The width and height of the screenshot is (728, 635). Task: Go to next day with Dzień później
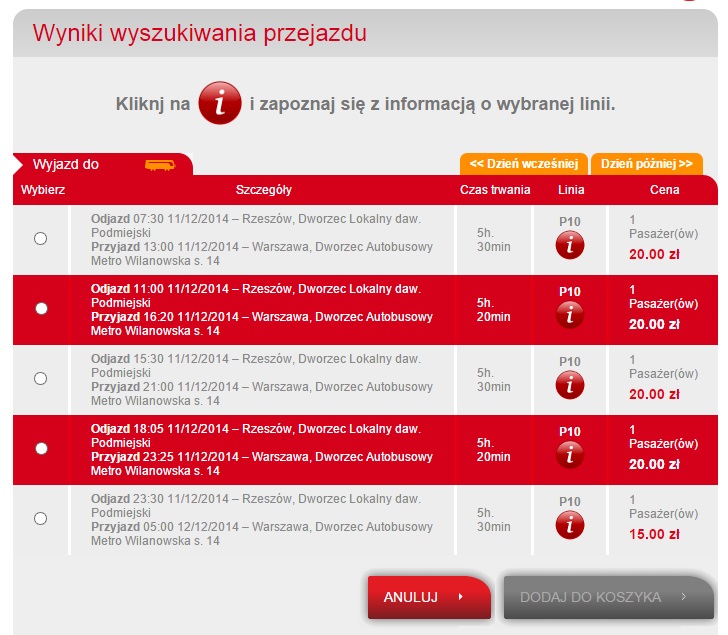[x=646, y=163]
